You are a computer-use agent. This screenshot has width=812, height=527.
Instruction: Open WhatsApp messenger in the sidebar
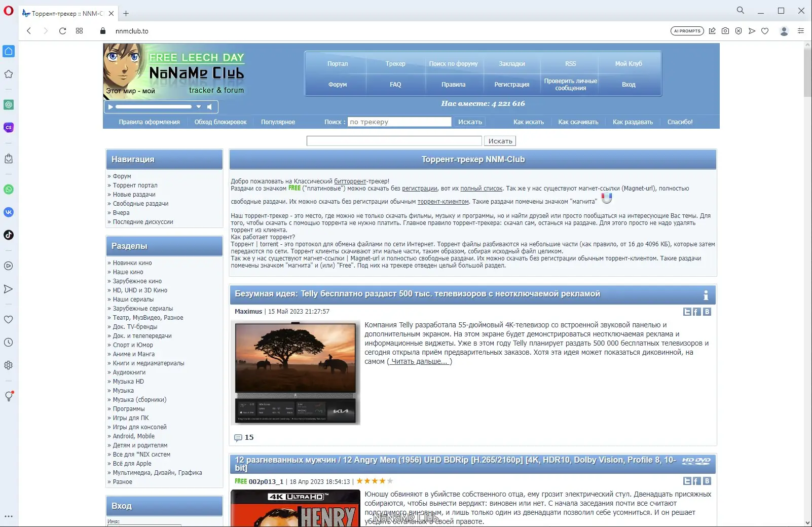point(9,190)
